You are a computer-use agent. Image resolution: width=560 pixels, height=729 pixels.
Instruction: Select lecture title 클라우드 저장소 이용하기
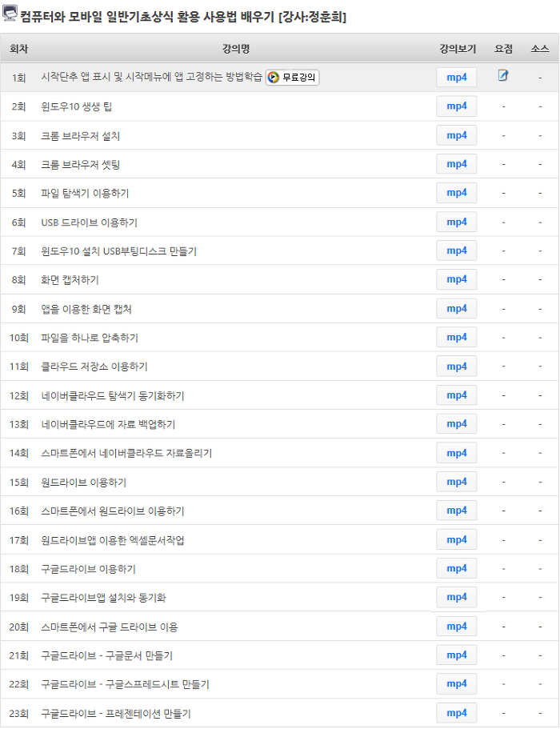point(94,367)
